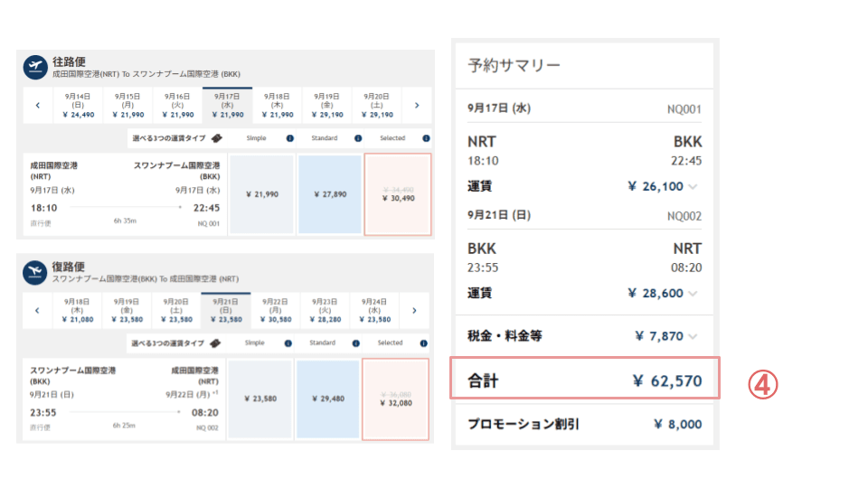Screen dimensions: 868x488
Task: Click 復路便 section title
Action: [x=69, y=266]
